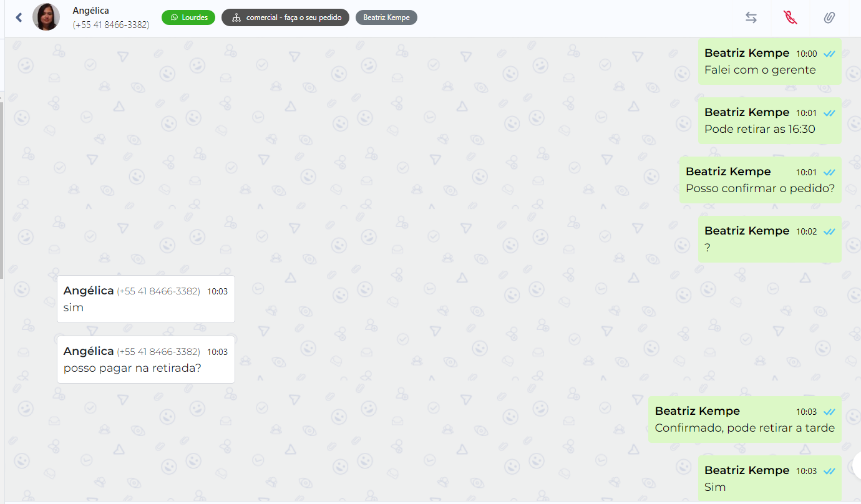Open the comercial - faça o seu pedido tag
Image resolution: width=861 pixels, height=504 pixels.
(285, 17)
